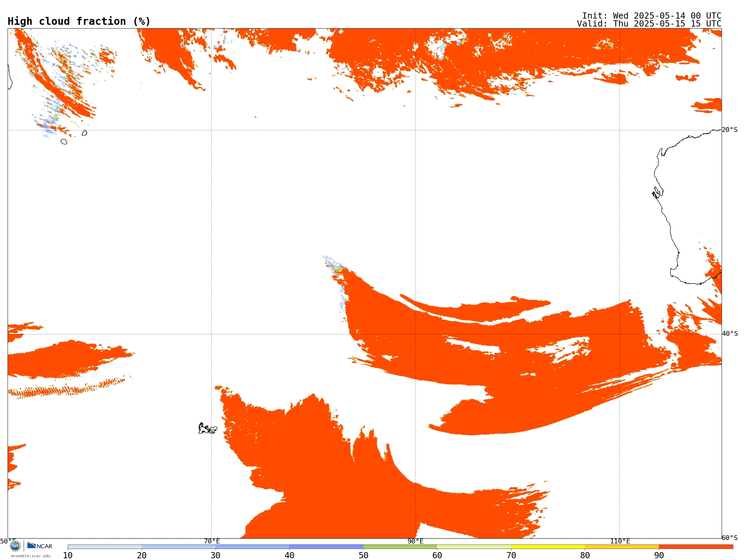Click the NCAR logo

click(x=40, y=546)
